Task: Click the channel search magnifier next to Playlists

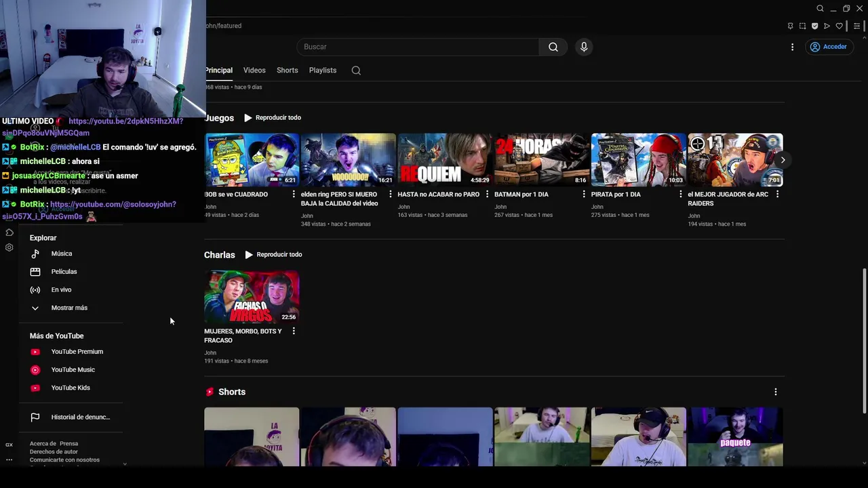Action: coord(356,70)
